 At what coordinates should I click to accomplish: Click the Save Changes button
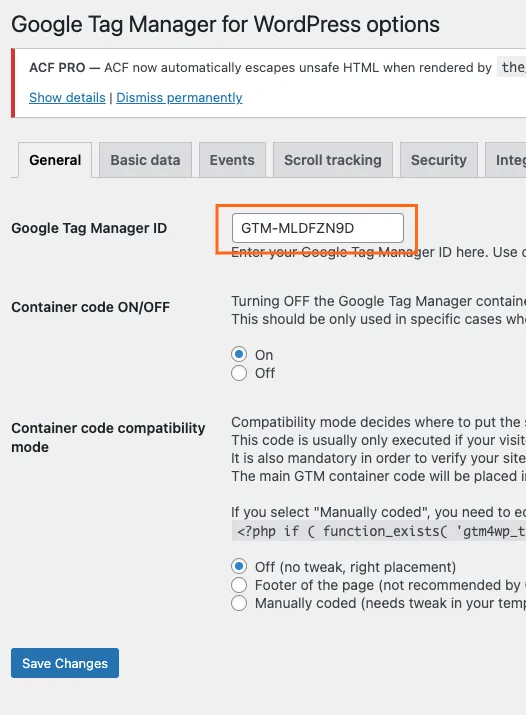65,663
